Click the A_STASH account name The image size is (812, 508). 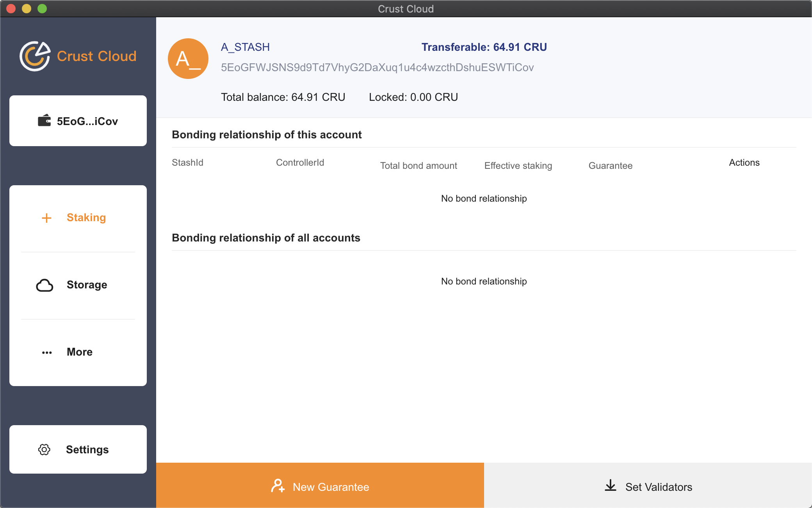[x=245, y=47]
